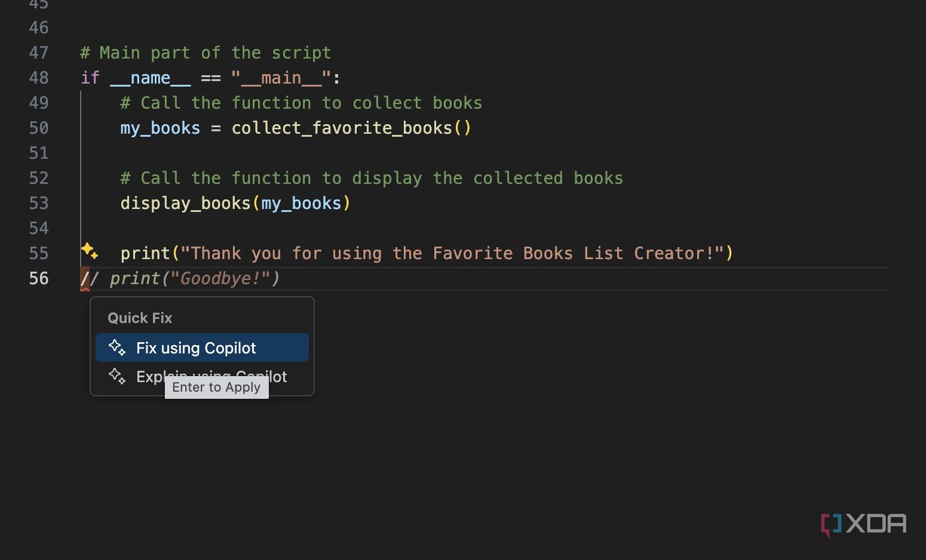Click the sparkle icon beside Explain using Copilot

(x=117, y=376)
